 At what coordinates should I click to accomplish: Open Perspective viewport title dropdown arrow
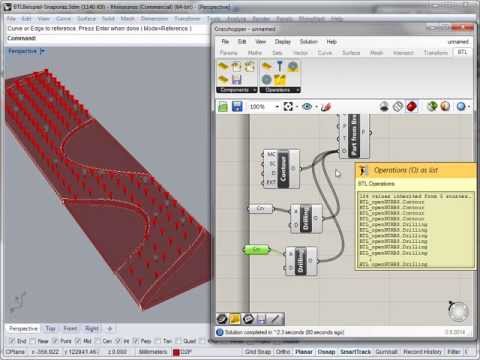tap(42, 51)
